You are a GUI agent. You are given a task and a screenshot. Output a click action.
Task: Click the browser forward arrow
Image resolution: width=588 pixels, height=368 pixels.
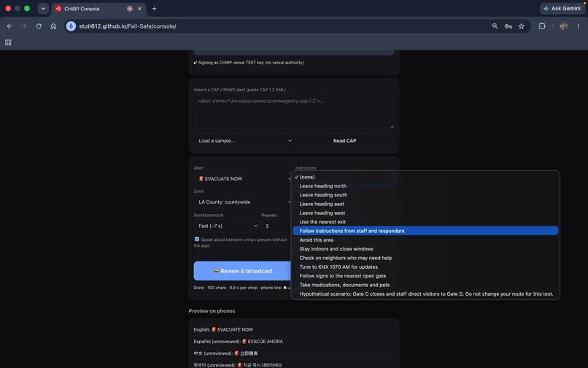coord(24,26)
